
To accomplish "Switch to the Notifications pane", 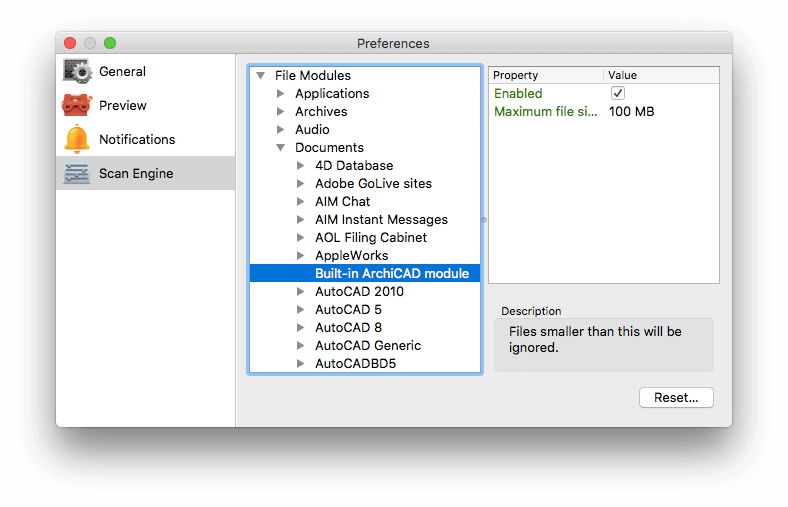I will point(137,139).
